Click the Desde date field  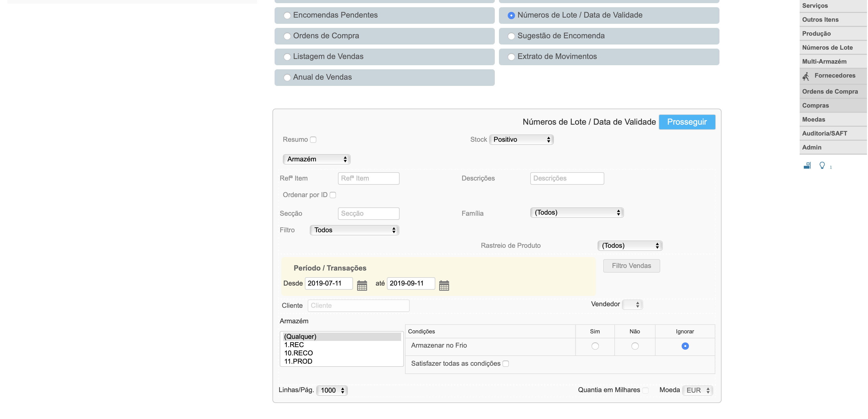point(329,283)
